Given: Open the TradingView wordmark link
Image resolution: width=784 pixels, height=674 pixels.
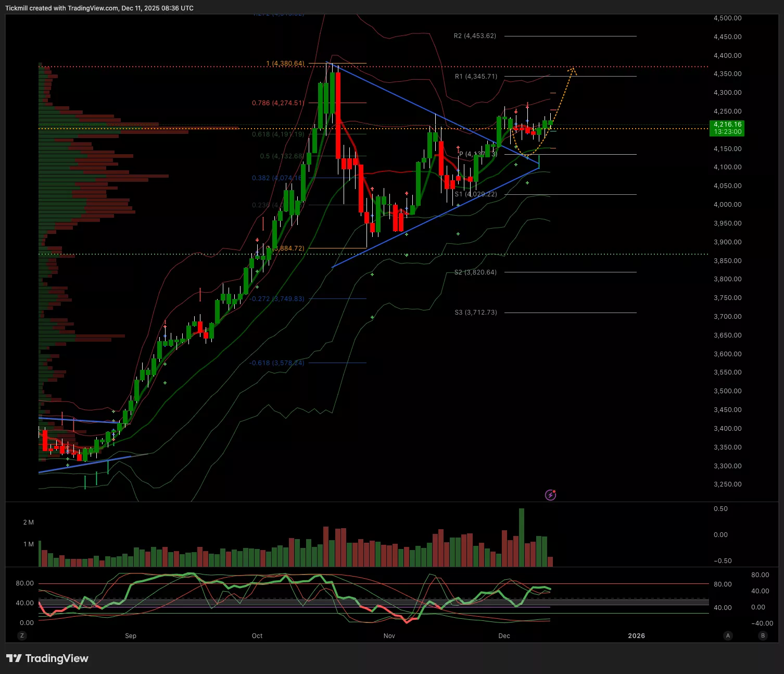Looking at the screenshot, I should click(x=57, y=658).
